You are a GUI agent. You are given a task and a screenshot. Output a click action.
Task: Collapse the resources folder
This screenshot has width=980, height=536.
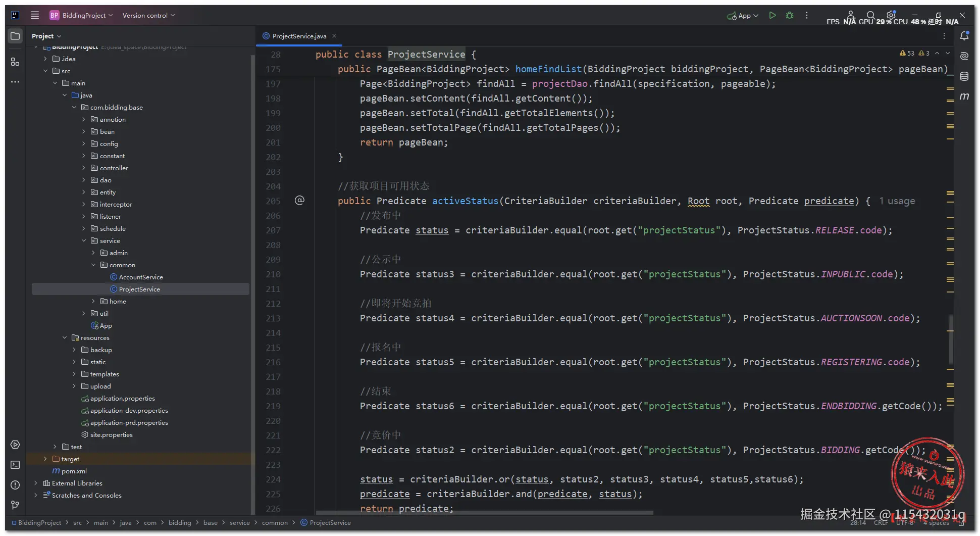[65, 337]
